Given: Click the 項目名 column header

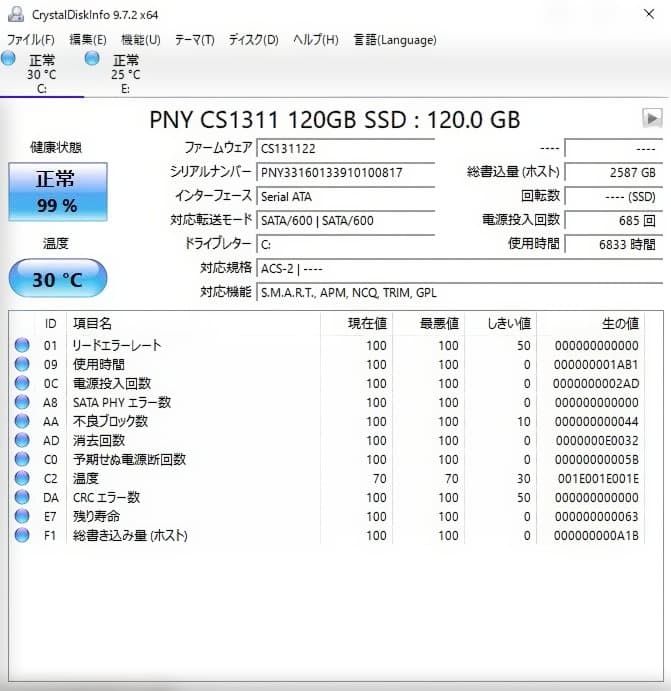Looking at the screenshot, I should click(x=193, y=323).
